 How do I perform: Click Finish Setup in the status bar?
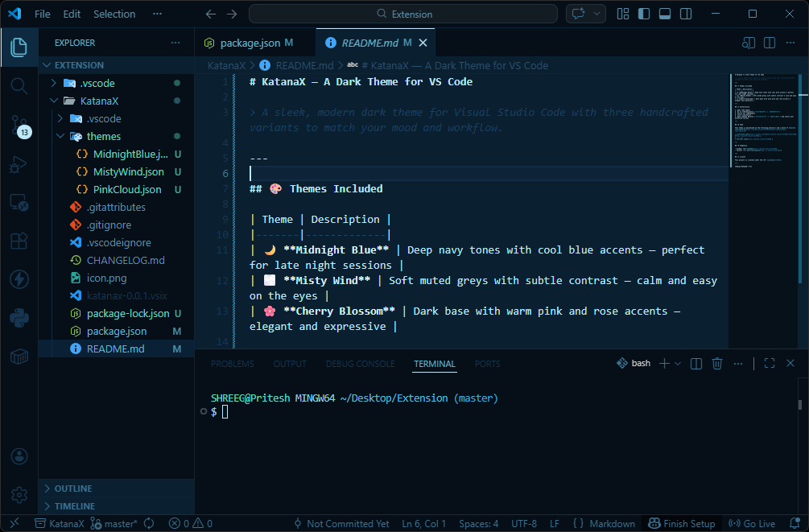(682, 523)
